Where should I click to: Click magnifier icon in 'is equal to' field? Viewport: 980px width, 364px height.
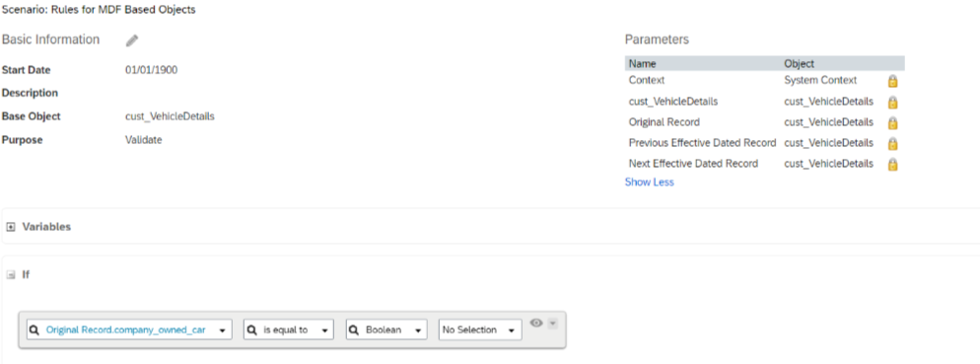pos(251,330)
